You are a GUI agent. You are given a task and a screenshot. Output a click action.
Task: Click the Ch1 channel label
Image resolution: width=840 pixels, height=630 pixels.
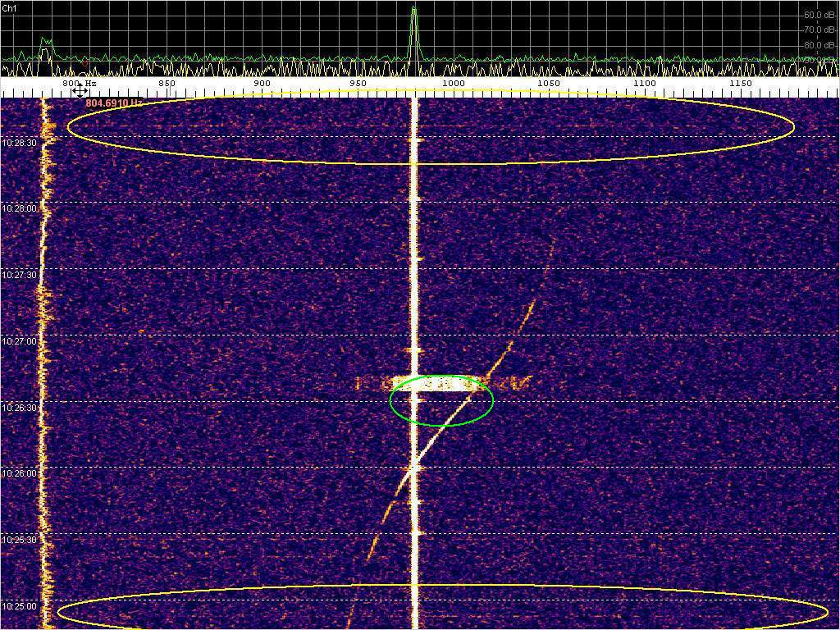[10, 7]
